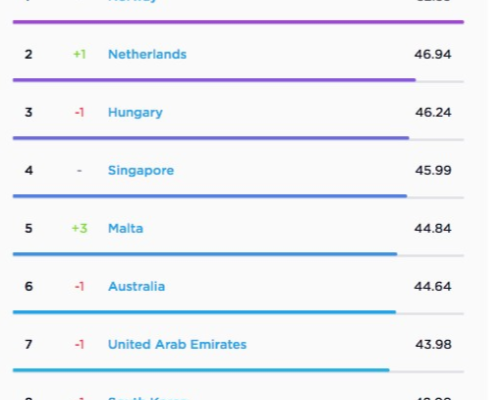This screenshot has height=400, width=493.
Task: Open the Netherlands country link
Action: (x=147, y=54)
